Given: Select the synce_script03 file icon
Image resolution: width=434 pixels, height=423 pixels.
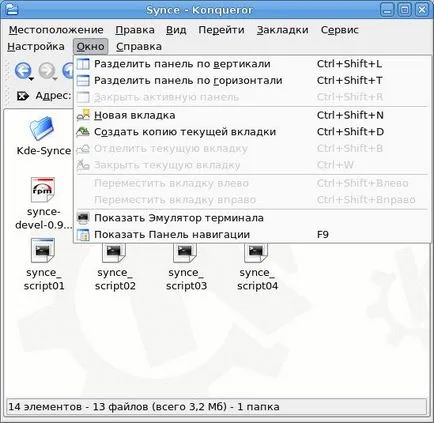Looking at the screenshot, I should pyautogui.click(x=185, y=253).
